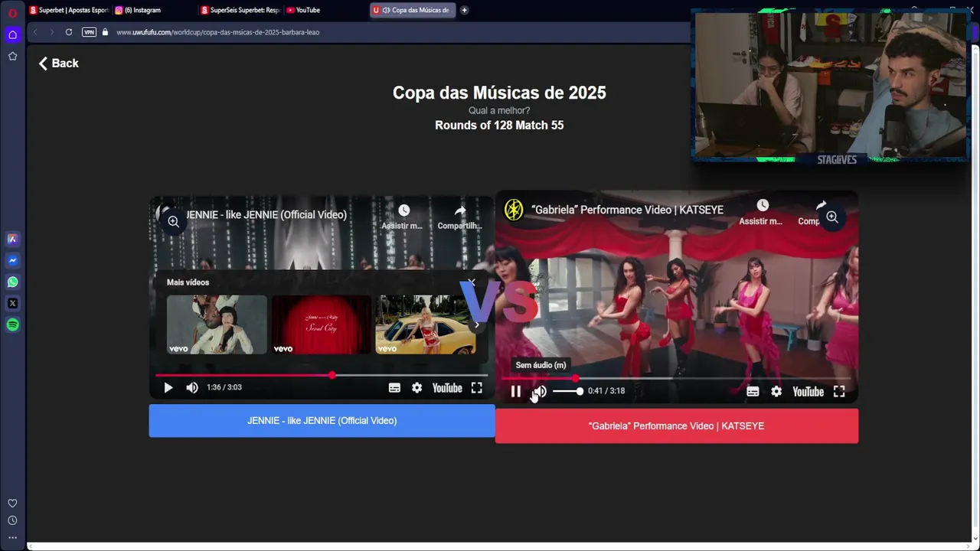Click the site security lock icon

[105, 32]
